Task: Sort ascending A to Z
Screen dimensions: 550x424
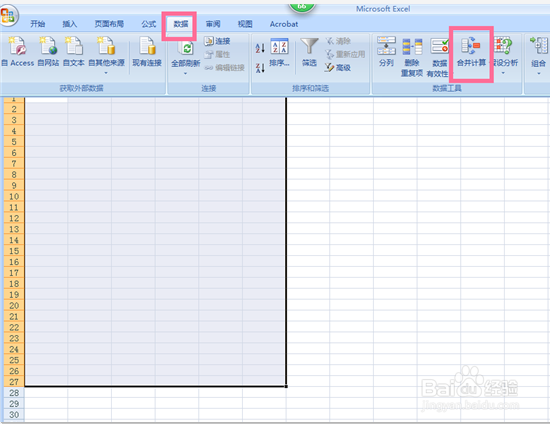Action: click(260, 48)
